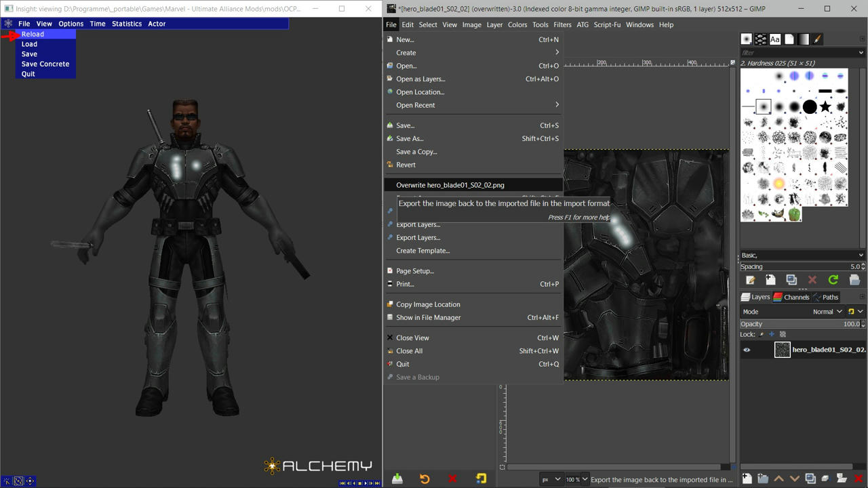Click the duplicate layer icon

810,479
